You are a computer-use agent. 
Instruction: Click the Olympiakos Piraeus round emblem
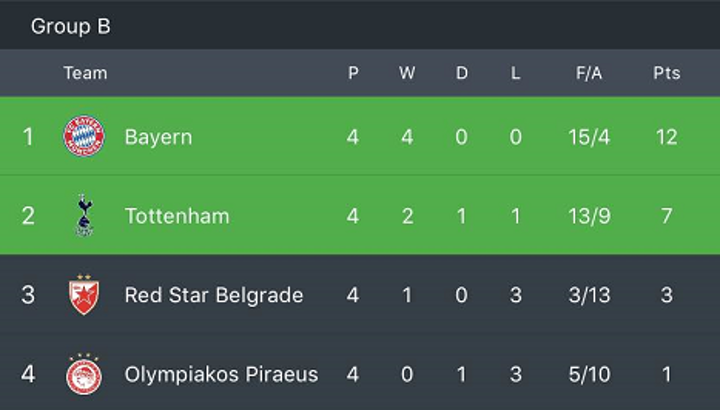pos(84,374)
